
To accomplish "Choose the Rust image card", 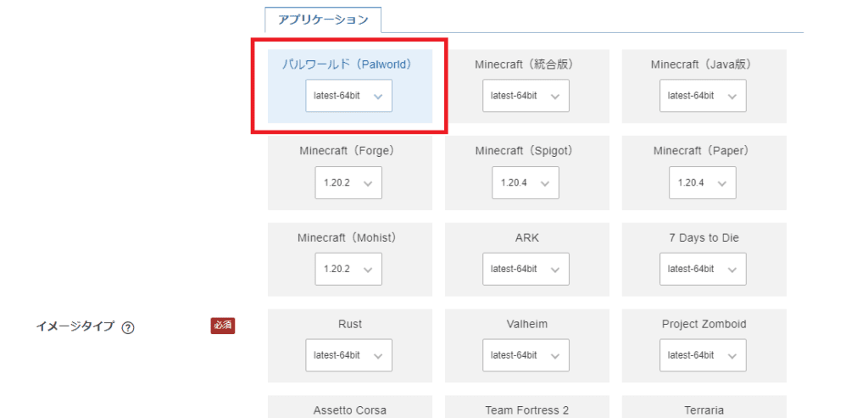I will tap(350, 346).
